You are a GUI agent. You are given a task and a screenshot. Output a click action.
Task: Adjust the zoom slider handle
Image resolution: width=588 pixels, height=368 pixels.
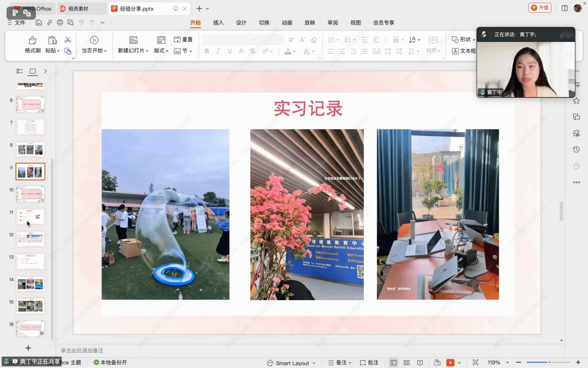click(x=549, y=362)
